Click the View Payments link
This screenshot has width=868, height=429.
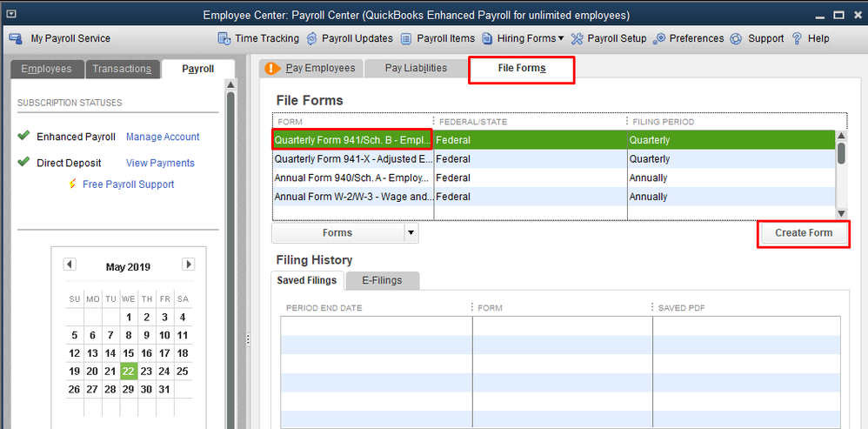[160, 163]
